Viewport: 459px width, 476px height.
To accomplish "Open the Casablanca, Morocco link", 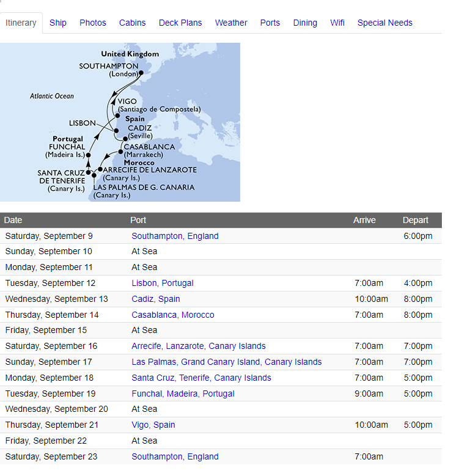I will click(x=173, y=315).
